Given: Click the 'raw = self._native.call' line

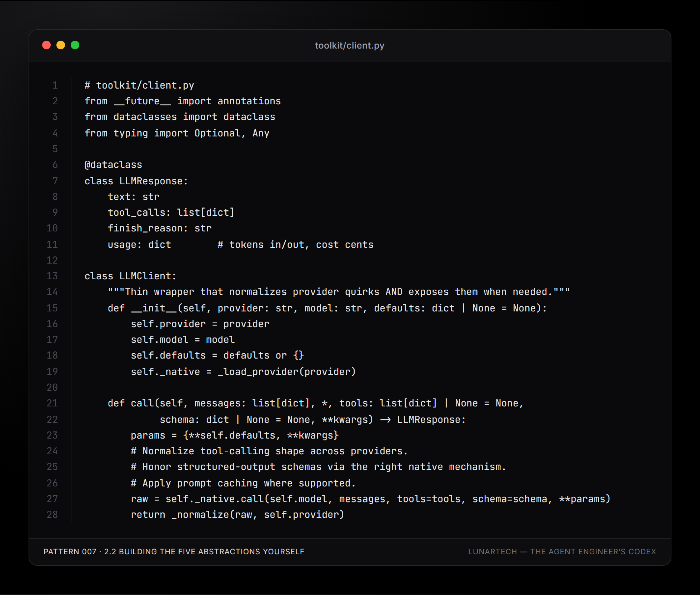Looking at the screenshot, I should (x=371, y=499).
